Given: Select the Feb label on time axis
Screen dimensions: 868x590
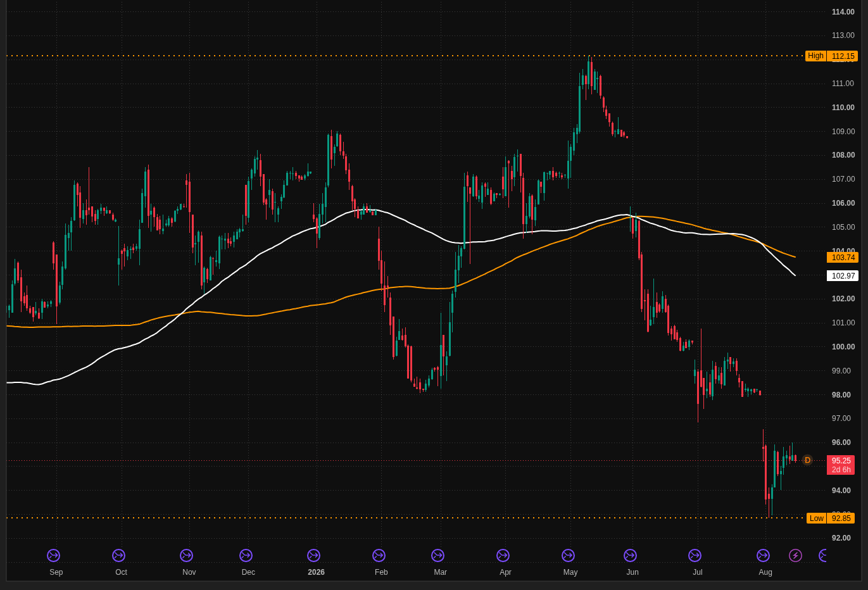Looking at the screenshot, I should 381,572.
